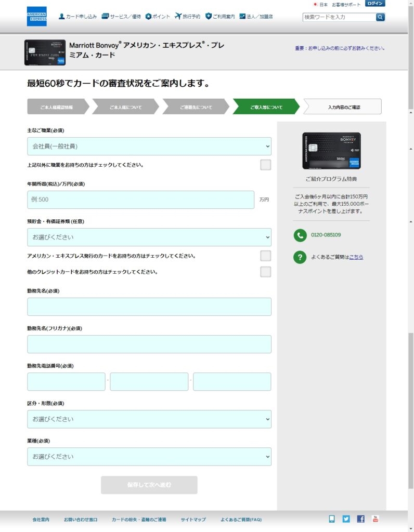Select the 日本 country link
Screen dimensions: 414x532
320,5
